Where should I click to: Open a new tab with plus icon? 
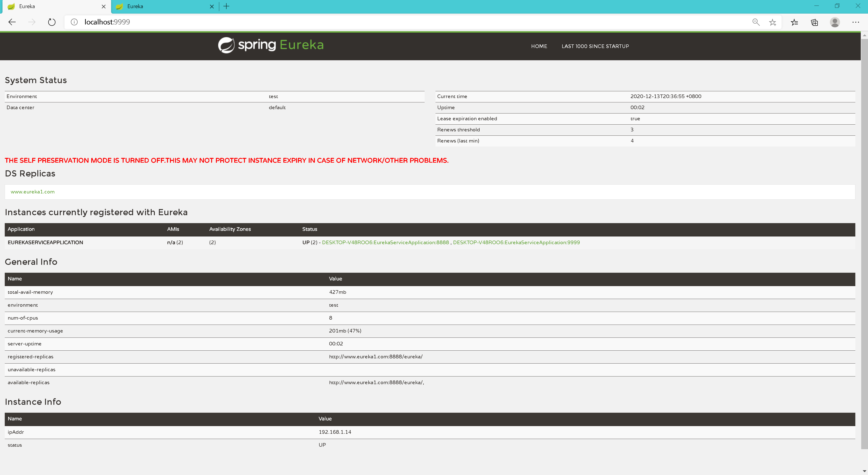coord(226,6)
